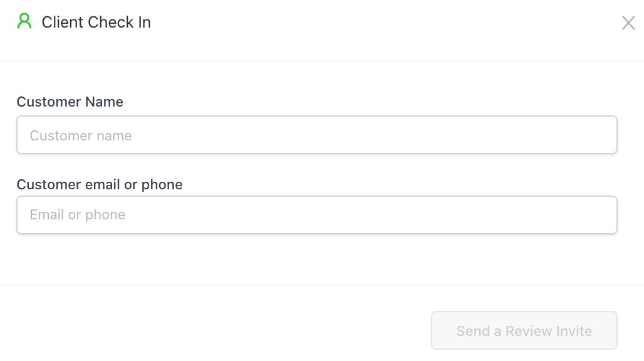Click the green profile silhouette in the header
The image size is (644, 361).
(24, 22)
